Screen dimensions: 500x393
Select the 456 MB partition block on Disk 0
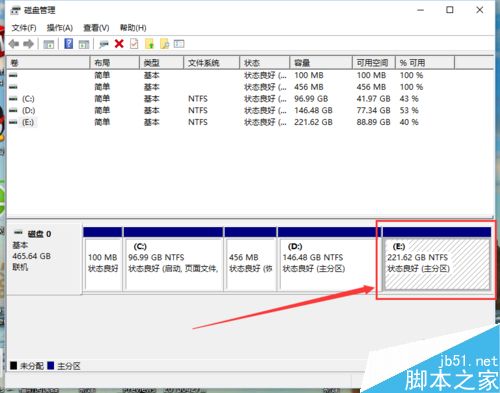point(251,259)
